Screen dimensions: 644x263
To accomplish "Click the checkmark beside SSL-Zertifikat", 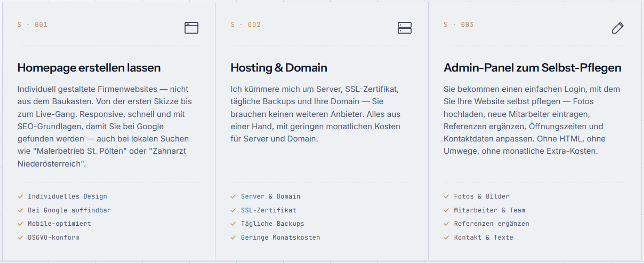I will (233, 210).
